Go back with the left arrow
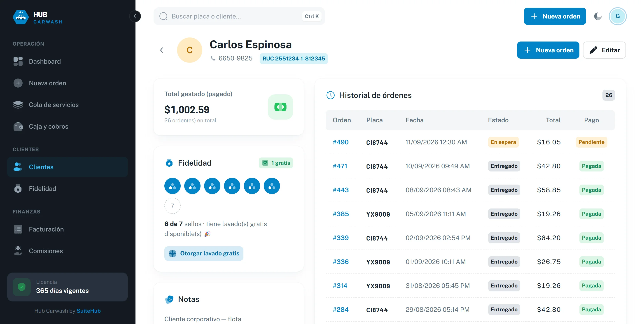The width and height of the screenshot is (644, 324). [x=162, y=50]
